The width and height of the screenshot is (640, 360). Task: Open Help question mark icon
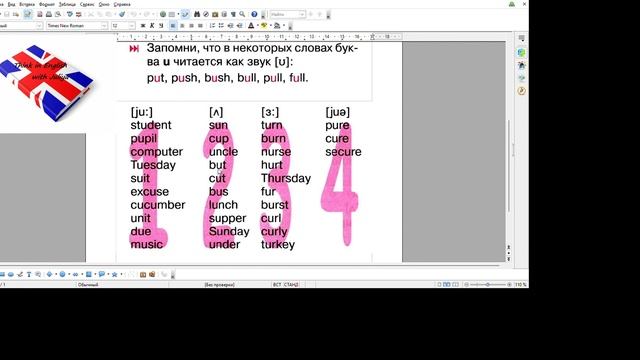tap(254, 14)
